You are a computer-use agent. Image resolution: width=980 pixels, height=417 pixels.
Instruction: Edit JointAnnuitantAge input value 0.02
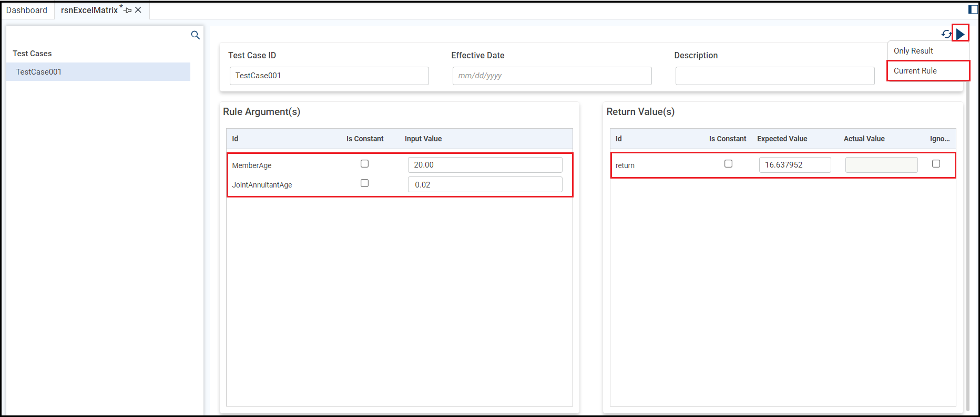point(485,184)
